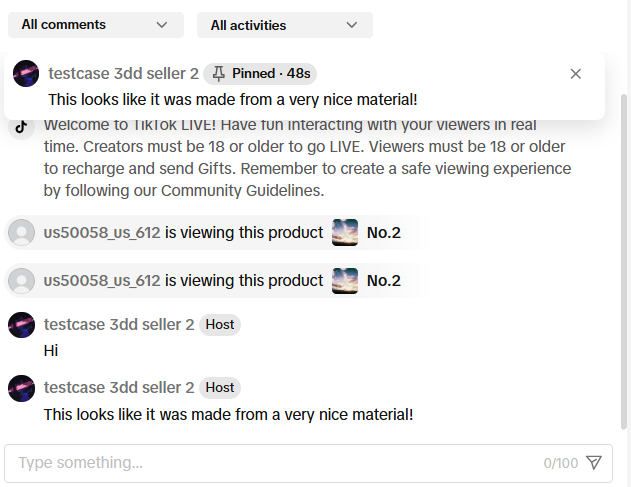Open the All comments dropdown
The height and width of the screenshot is (487, 631).
(95, 25)
